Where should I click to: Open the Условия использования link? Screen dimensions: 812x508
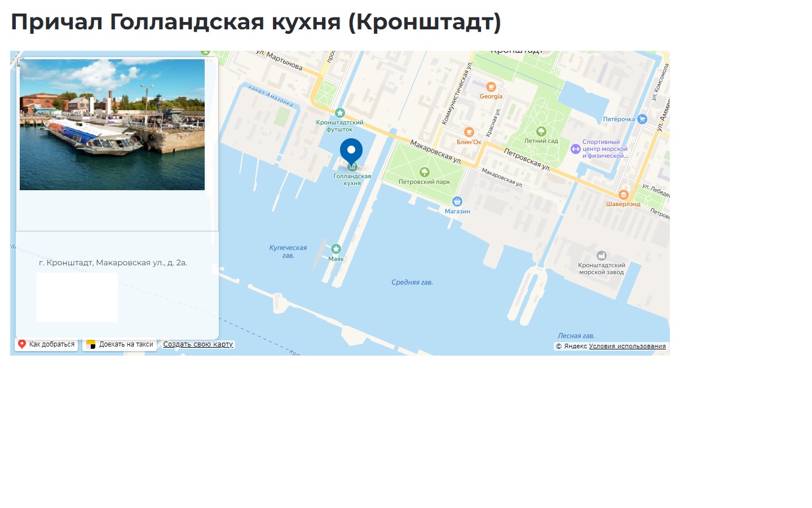(x=627, y=347)
